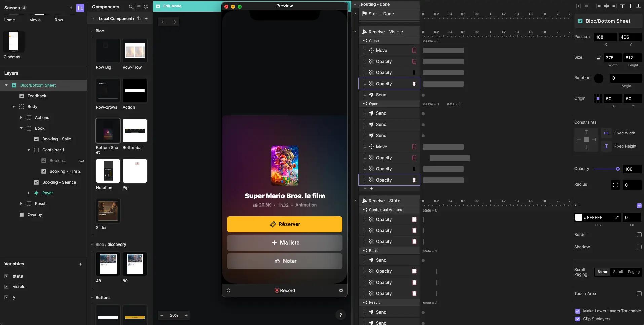Align selected layers to left
Screen dimensions: 644x325
[598, 6]
